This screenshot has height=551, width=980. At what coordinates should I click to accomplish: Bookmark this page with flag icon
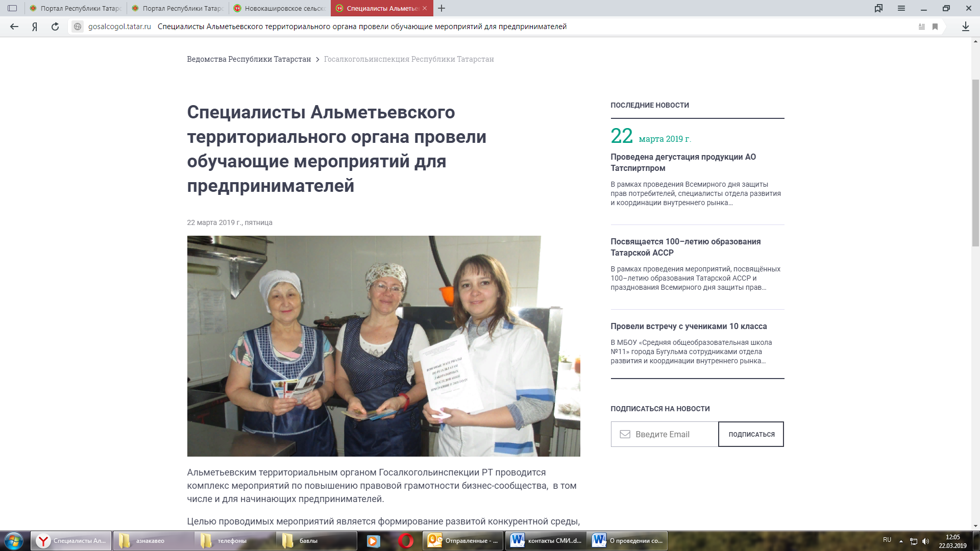pyautogui.click(x=935, y=27)
